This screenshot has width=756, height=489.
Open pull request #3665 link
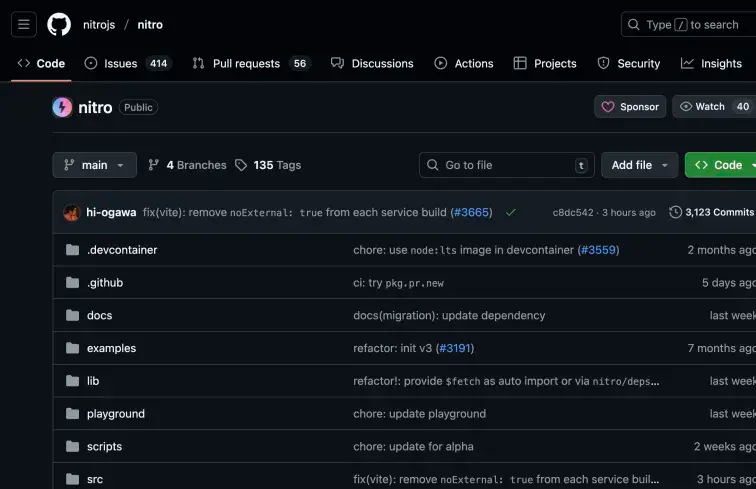click(x=471, y=212)
